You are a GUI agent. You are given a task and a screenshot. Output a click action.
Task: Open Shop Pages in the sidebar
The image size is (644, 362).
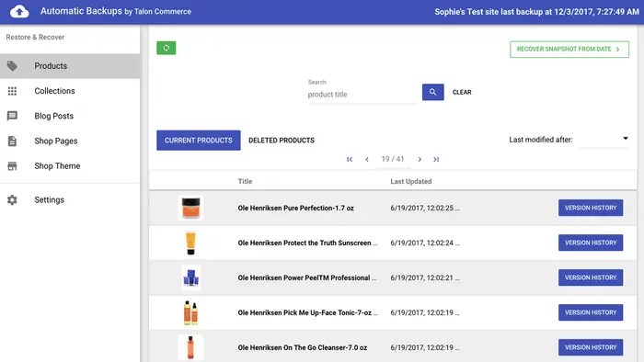tap(70, 141)
